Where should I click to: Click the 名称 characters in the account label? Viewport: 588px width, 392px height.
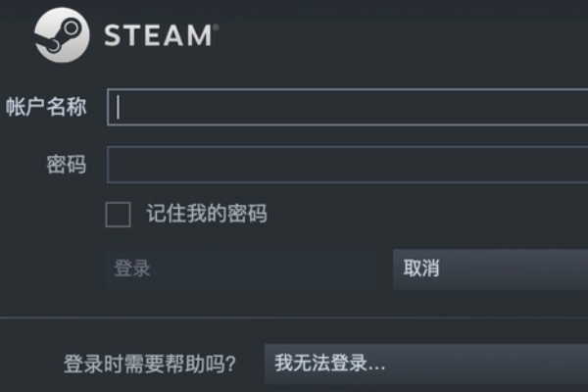[67, 107]
